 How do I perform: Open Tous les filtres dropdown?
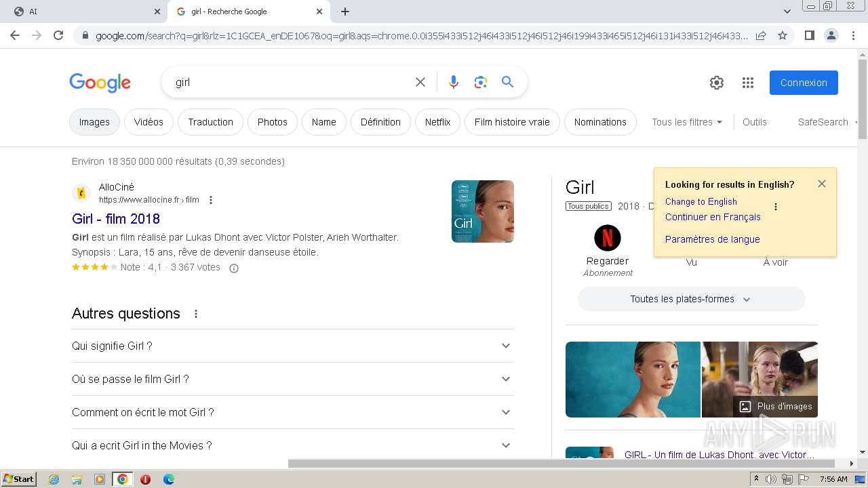(687, 122)
